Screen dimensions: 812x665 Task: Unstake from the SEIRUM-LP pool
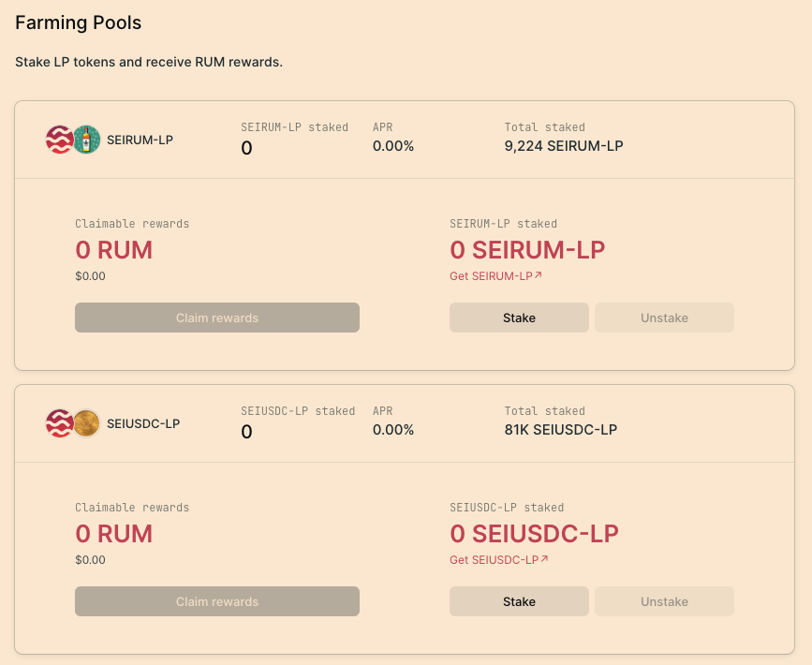click(664, 318)
